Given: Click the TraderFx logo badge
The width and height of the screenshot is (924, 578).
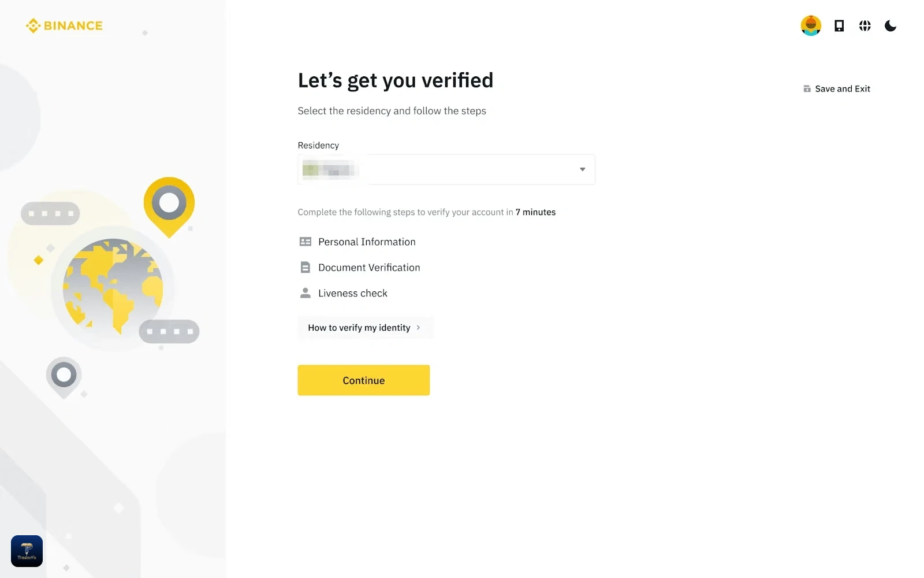Looking at the screenshot, I should (27, 551).
